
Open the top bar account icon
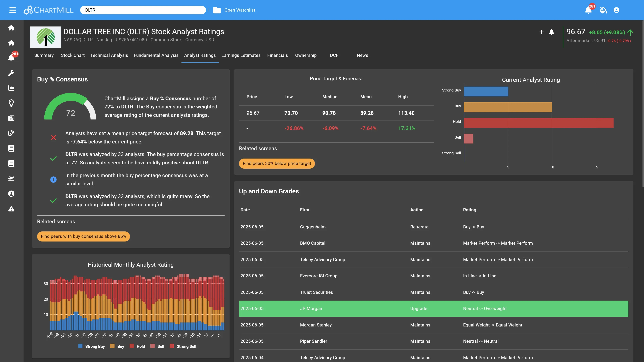616,10
